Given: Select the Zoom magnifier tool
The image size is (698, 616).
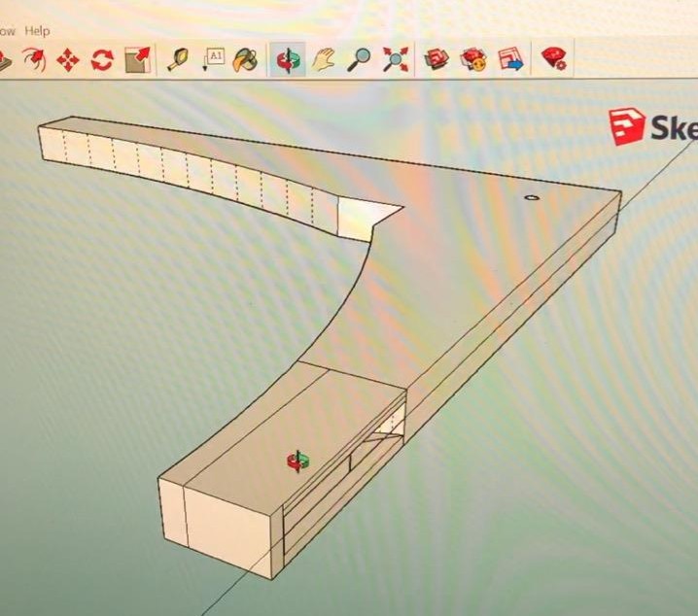Looking at the screenshot, I should [359, 60].
